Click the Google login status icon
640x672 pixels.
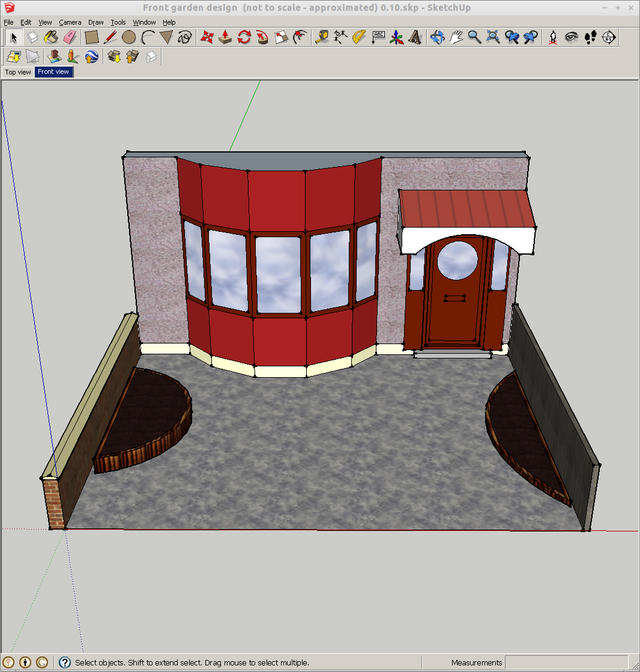42,662
